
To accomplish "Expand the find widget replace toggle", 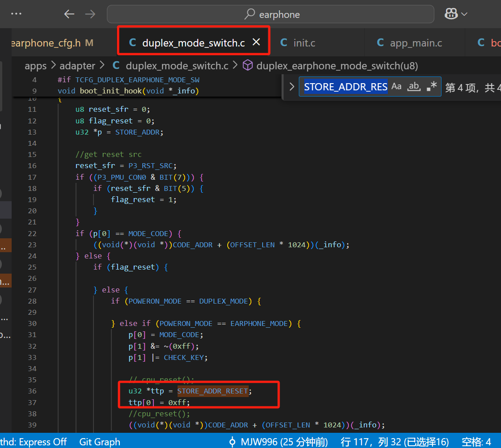I will coord(291,87).
